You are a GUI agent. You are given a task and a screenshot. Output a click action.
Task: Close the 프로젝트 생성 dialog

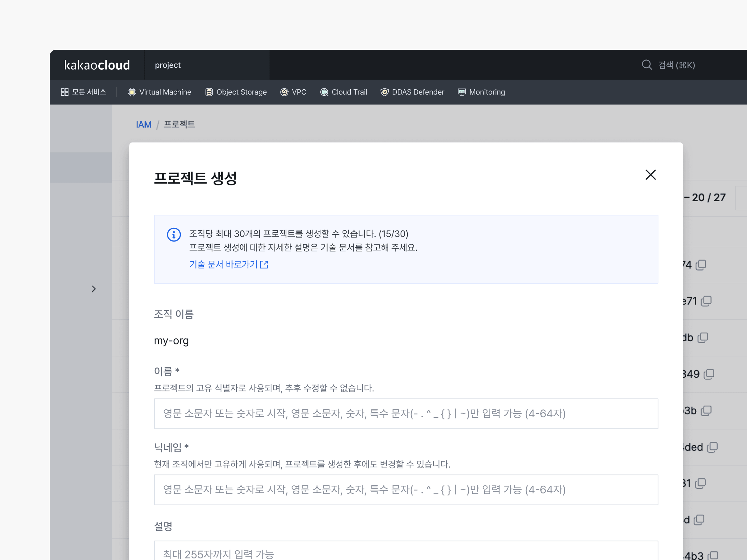(x=651, y=175)
